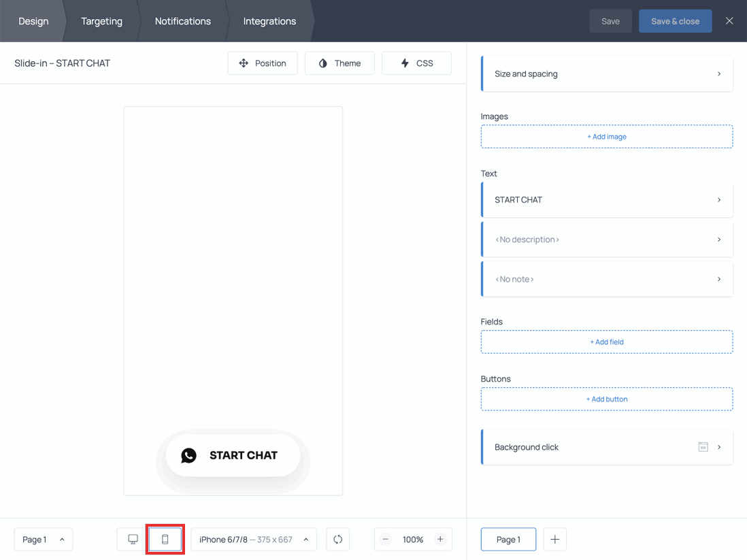Image resolution: width=747 pixels, height=560 pixels.
Task: Expand the Page 1 selector at bottom left
Action: click(x=43, y=539)
